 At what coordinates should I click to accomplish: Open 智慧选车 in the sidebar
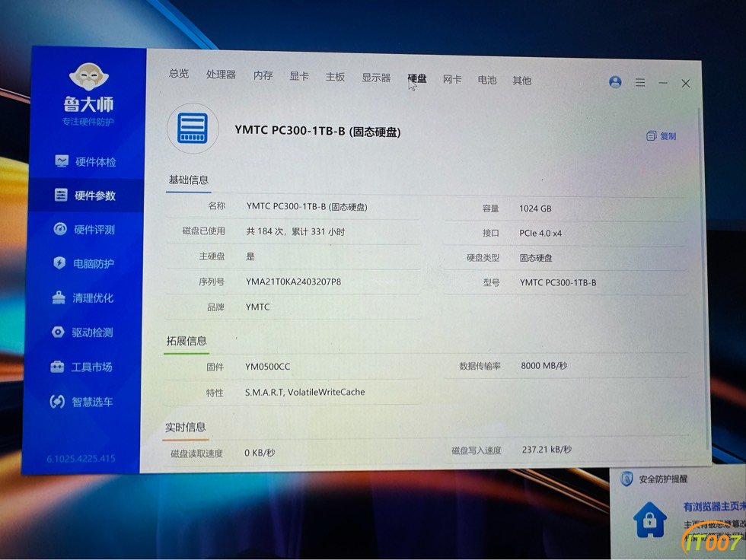click(81, 402)
